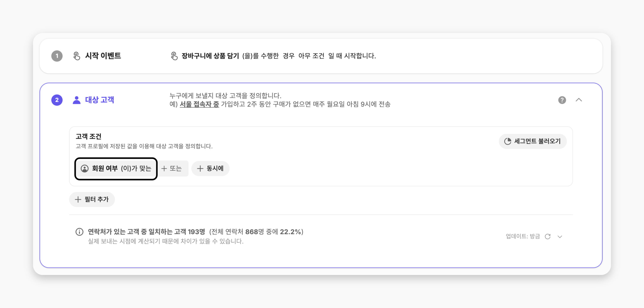The width and height of the screenshot is (644, 308).
Task: Click the 전체 연락처 868명 중에 22.2% text
Action: click(256, 232)
